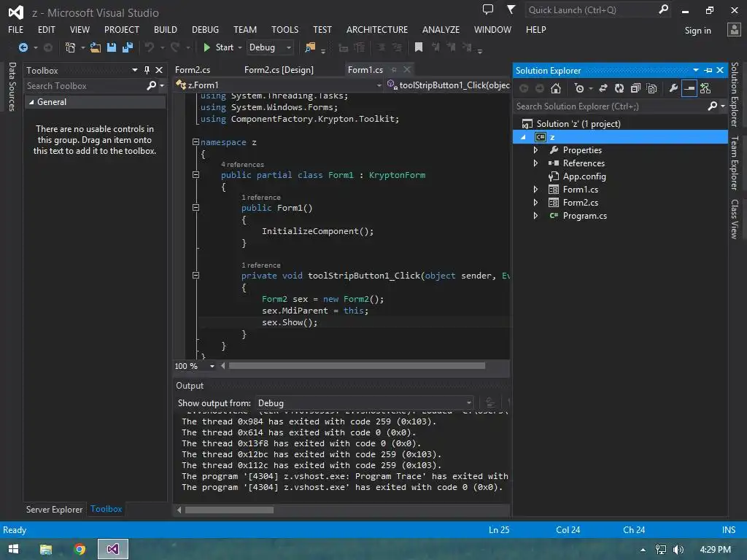Click the Sign in link
Image resolution: width=747 pixels, height=560 pixels.
point(697,31)
